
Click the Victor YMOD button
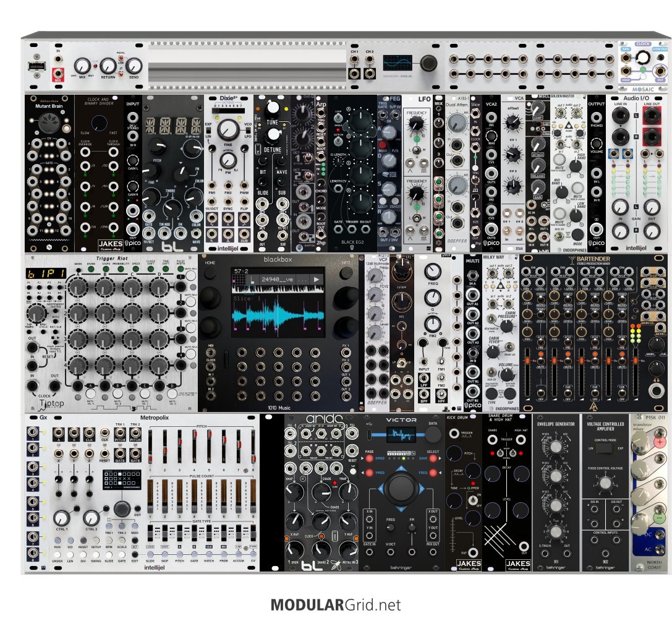pos(370,473)
